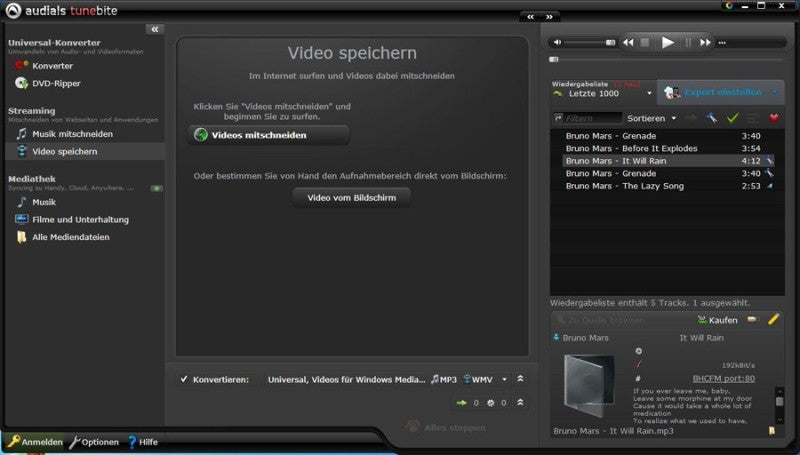Toggle the Konvertieren checkmark
This screenshot has height=455, width=800.
click(x=184, y=379)
